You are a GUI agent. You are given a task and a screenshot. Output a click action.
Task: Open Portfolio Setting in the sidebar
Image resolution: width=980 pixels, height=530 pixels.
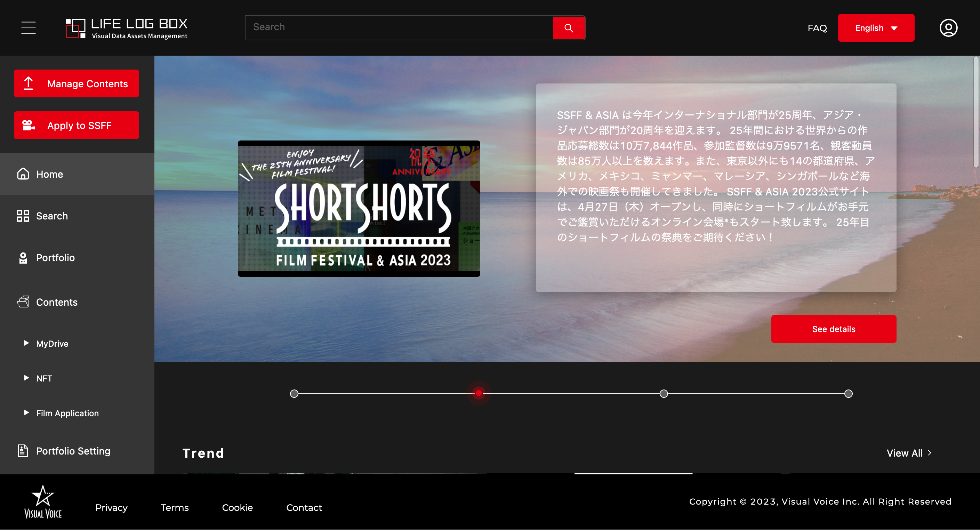(77, 450)
